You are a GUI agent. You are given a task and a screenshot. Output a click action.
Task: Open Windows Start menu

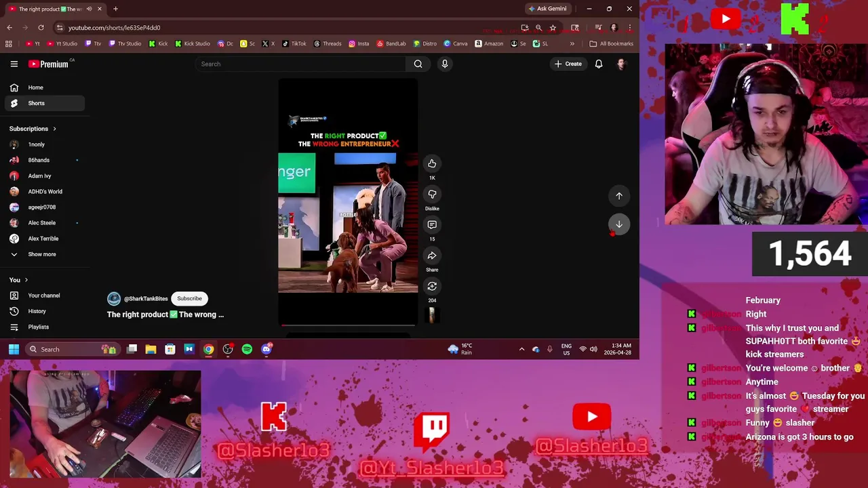14,349
